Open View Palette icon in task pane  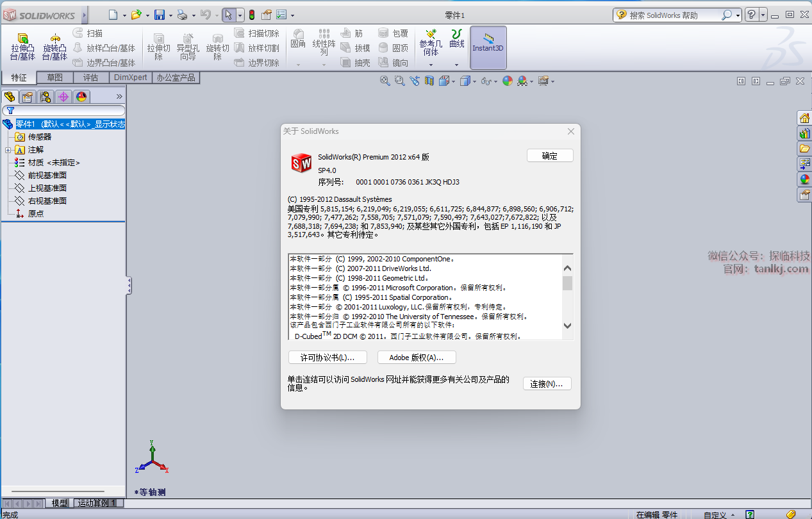point(804,164)
